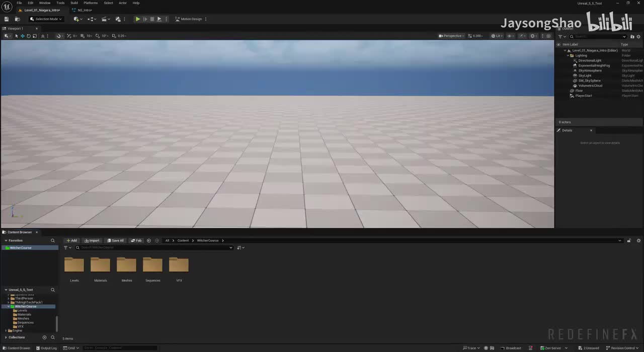Adjust camera speed value 0.288
The height and width of the screenshot is (352, 644).
(x=476, y=36)
